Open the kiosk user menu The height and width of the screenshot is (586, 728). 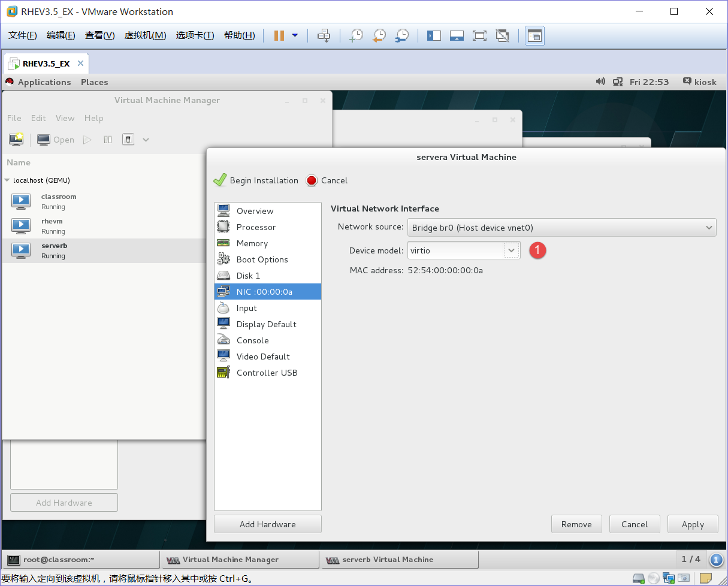[x=700, y=82]
